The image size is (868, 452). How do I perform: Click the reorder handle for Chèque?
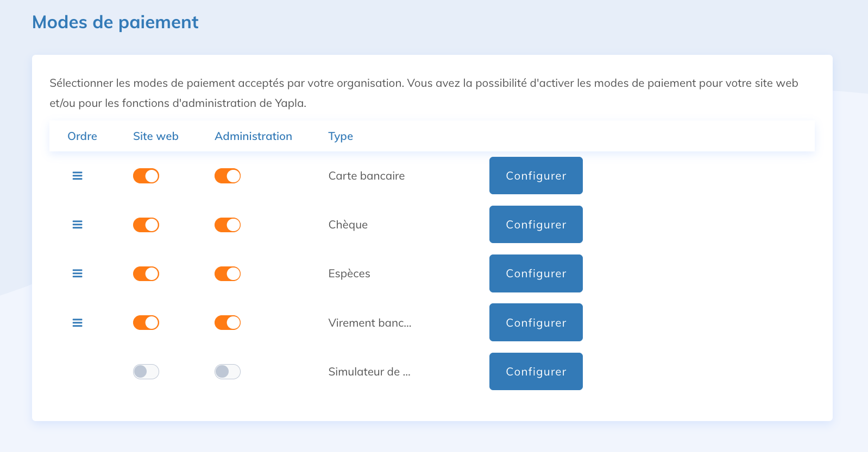[78, 225]
